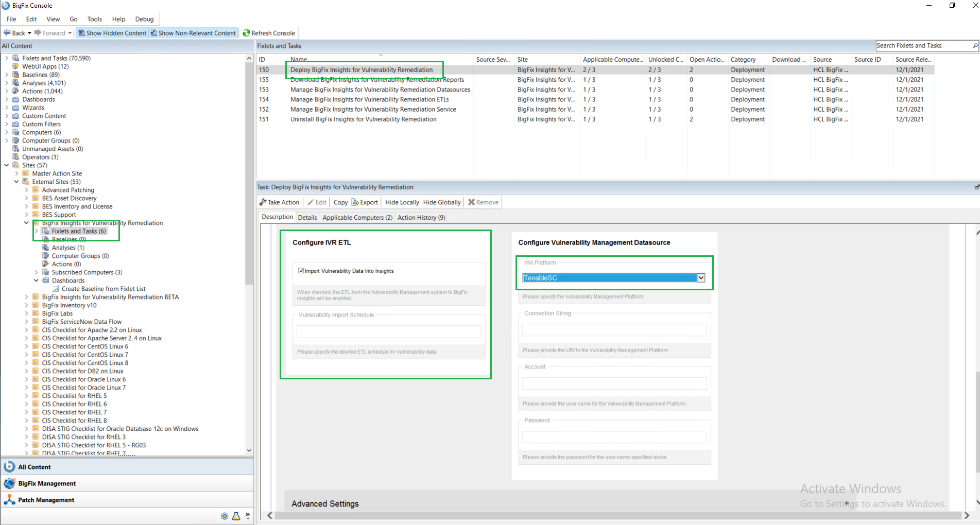Click the Copy button
The image size is (980, 525).
coord(340,202)
